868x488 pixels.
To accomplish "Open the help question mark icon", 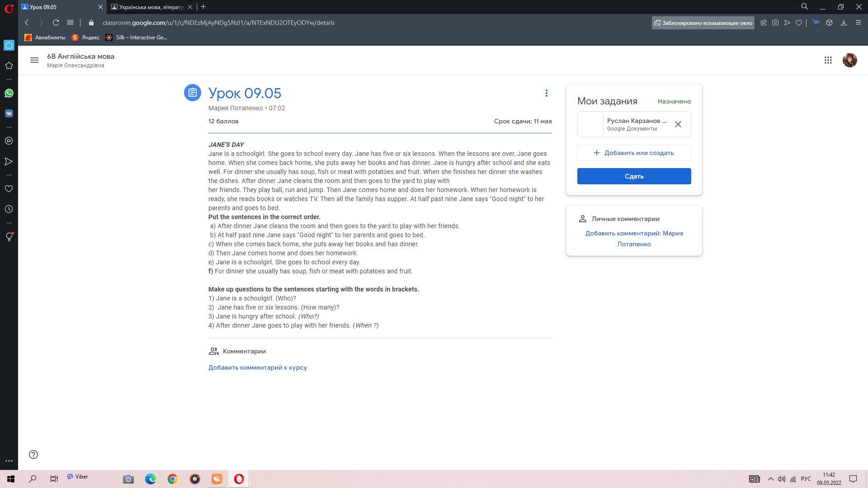I will [x=33, y=455].
